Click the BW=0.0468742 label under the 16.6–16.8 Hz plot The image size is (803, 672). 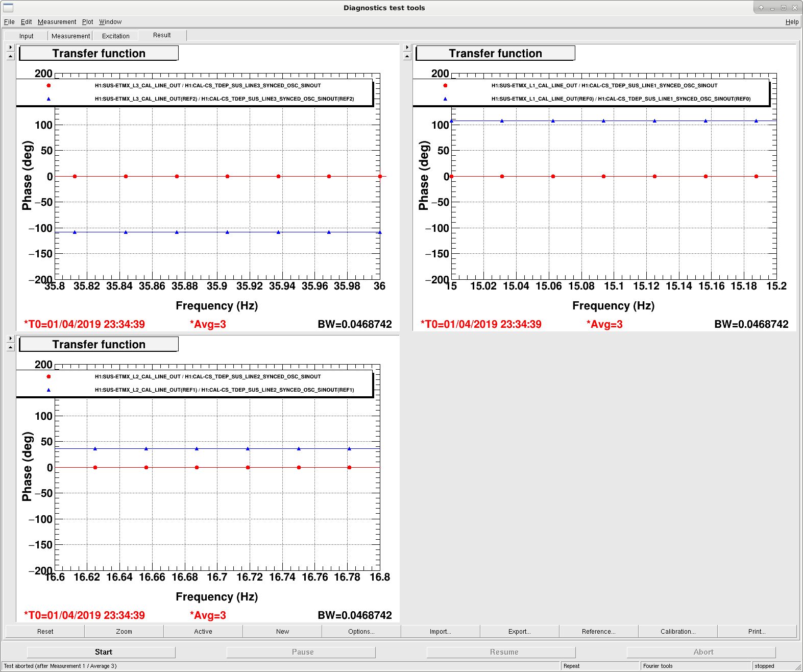point(355,615)
